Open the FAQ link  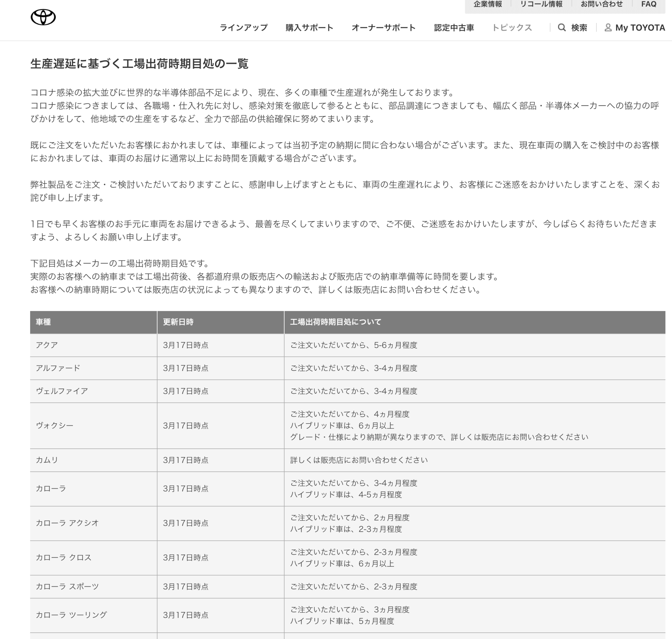tap(649, 4)
